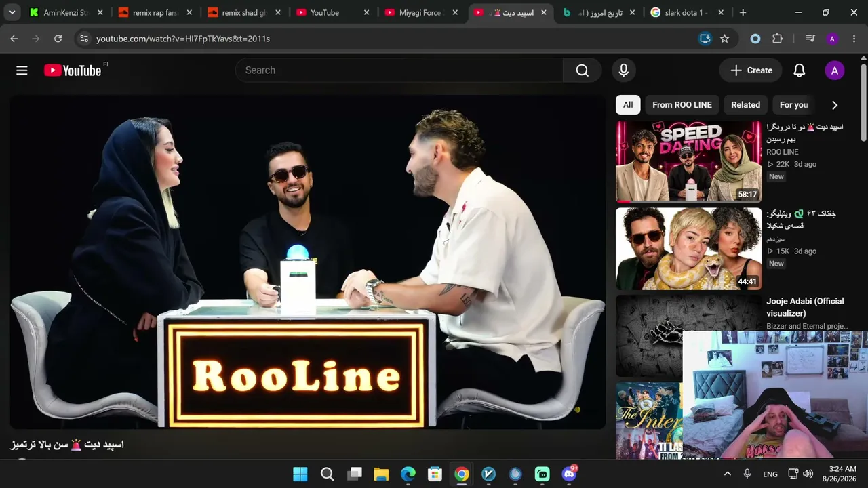This screenshot has height=488, width=868.
Task: Click the YouTube search magnifier button
Action: click(x=582, y=70)
